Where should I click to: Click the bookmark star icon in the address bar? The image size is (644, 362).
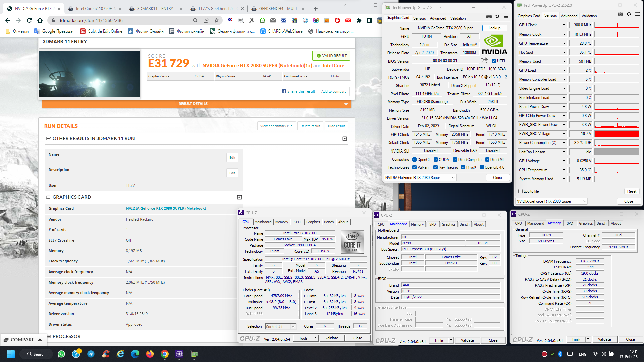point(217,20)
